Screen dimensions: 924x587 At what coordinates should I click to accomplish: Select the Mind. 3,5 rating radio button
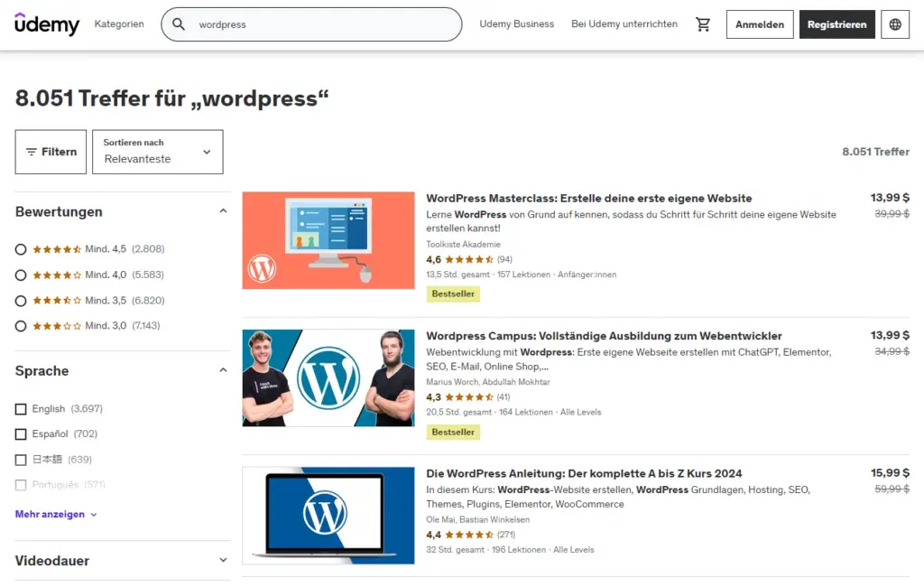21,301
